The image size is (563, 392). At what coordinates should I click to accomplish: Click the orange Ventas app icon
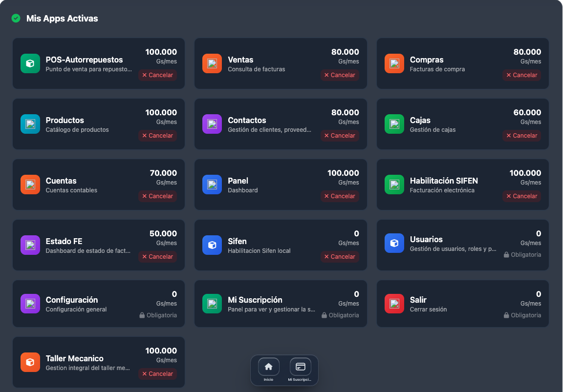[212, 63]
